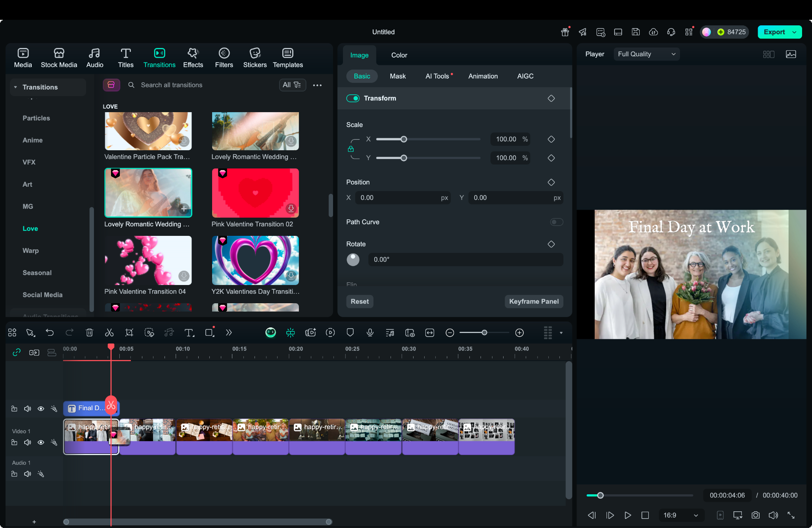The height and width of the screenshot is (528, 812).
Task: Click the Rotate angle input field
Action: coord(465,260)
